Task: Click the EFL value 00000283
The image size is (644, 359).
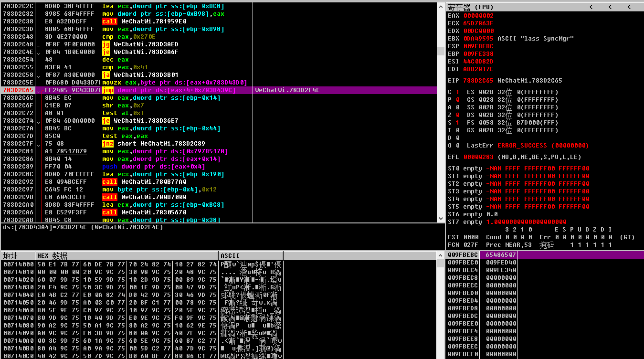Action: click(478, 157)
